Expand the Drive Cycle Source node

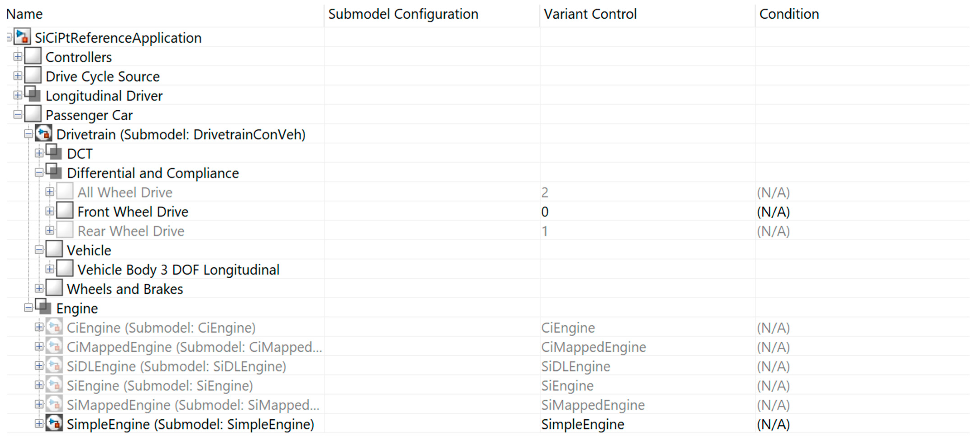coord(17,76)
